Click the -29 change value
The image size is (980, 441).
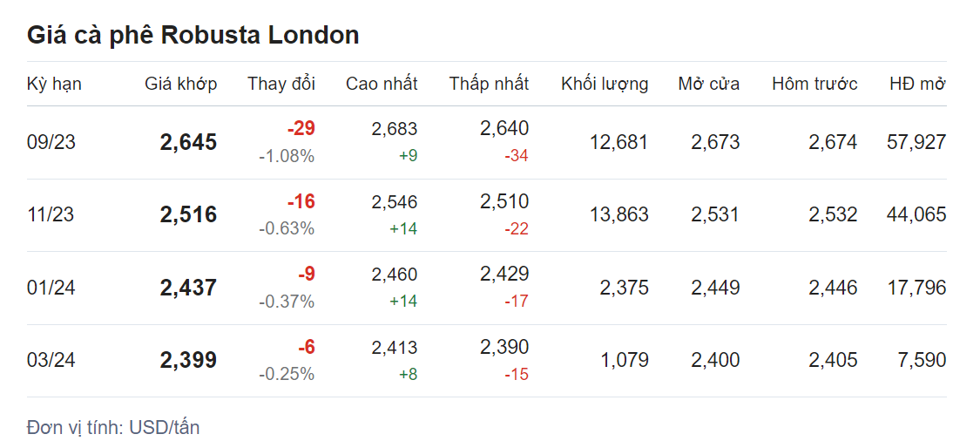301,129
